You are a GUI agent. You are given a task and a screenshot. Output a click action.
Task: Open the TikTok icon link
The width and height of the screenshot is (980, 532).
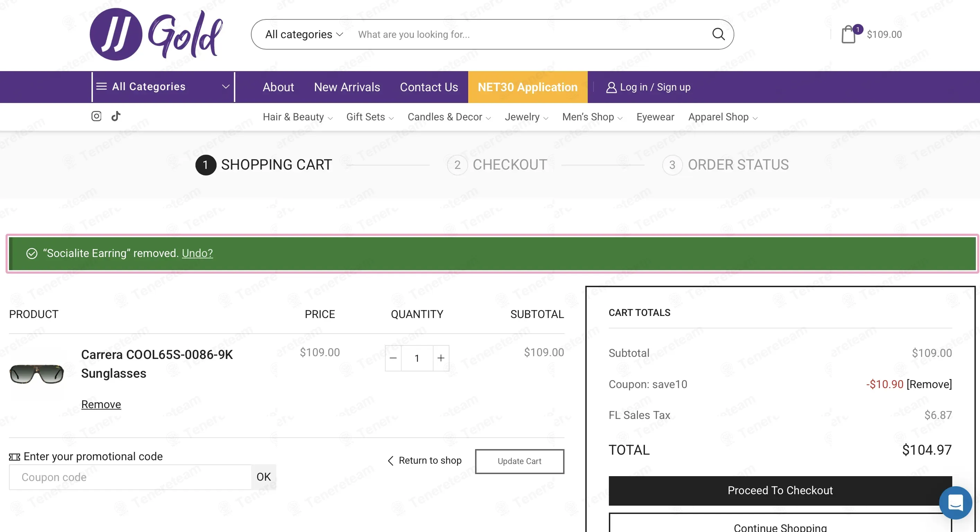(x=116, y=116)
